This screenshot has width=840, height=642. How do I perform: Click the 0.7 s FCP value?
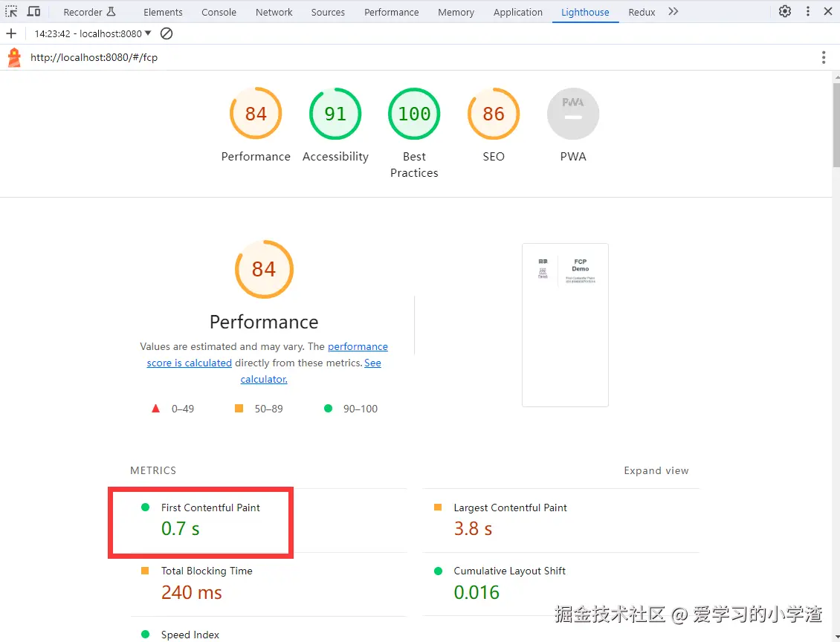[181, 529]
